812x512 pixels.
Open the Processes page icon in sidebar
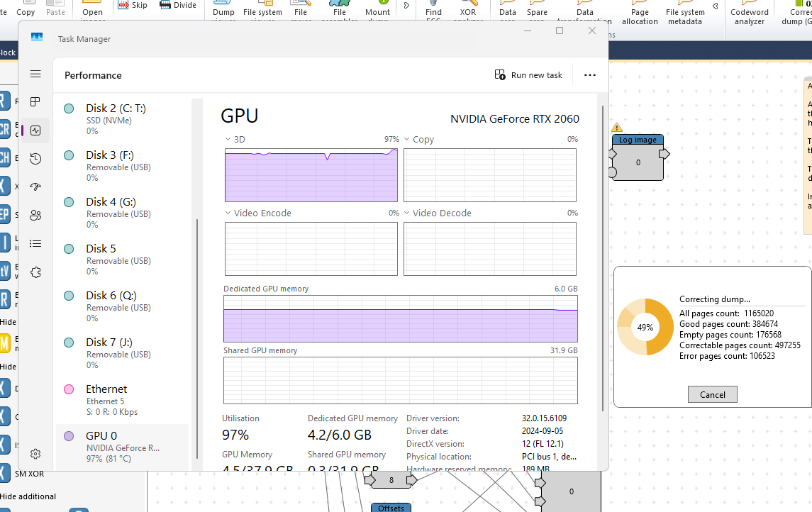(35, 102)
